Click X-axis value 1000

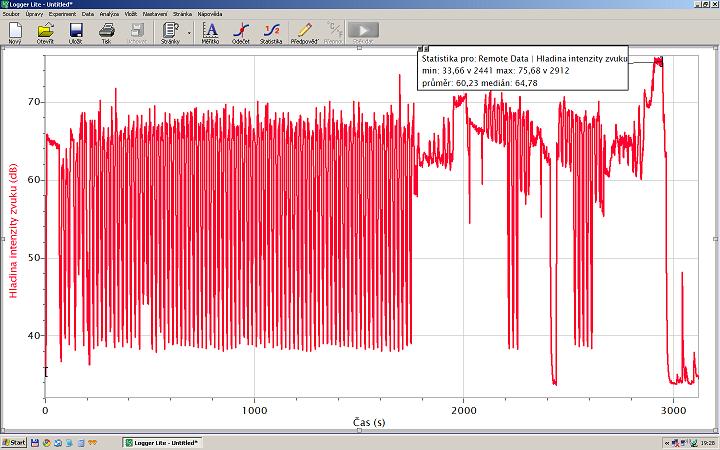[254, 410]
